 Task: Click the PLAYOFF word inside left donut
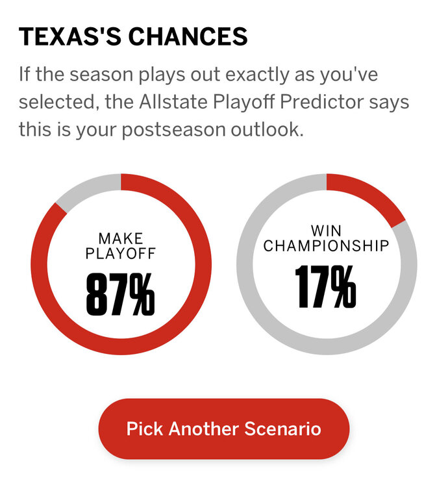[121, 253]
